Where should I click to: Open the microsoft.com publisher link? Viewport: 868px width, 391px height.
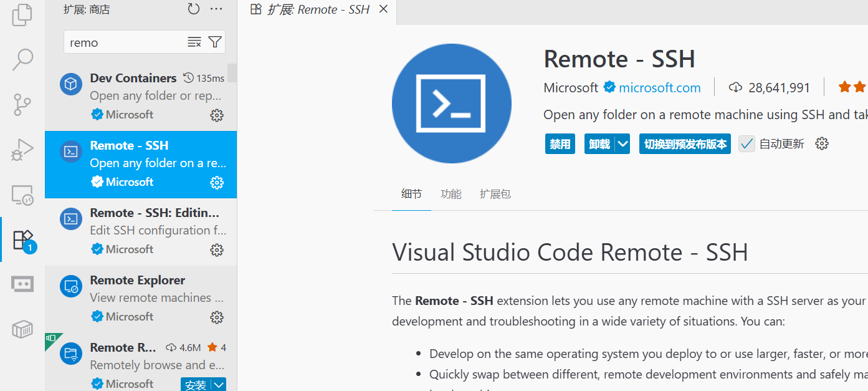660,88
